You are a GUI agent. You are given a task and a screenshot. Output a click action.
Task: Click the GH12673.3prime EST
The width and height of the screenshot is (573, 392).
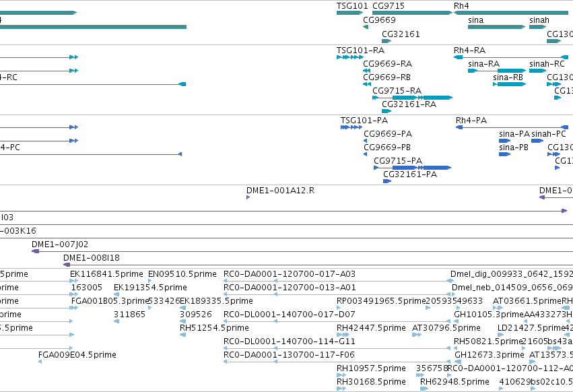click(x=457, y=362)
